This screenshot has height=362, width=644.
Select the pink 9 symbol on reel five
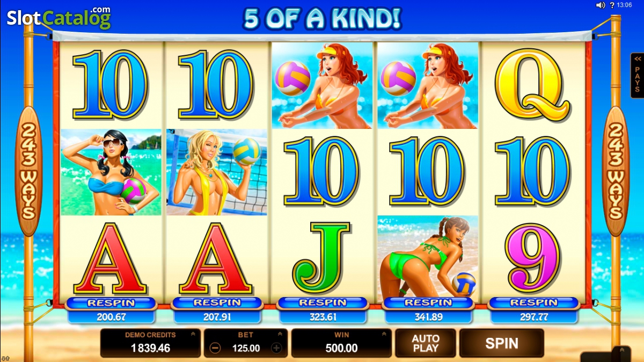tap(534, 258)
